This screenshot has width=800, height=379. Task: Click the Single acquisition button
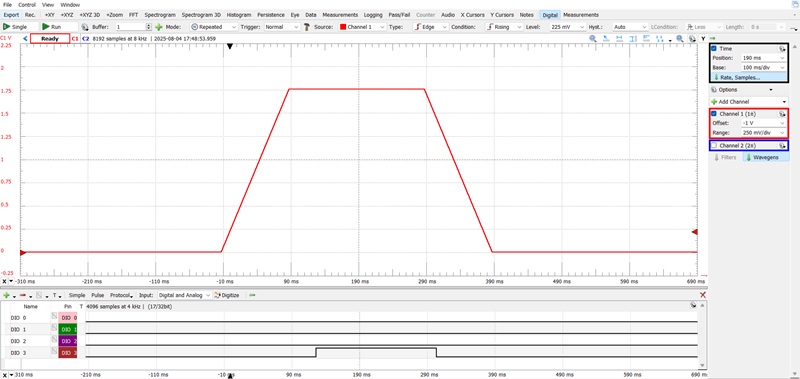pyautogui.click(x=19, y=27)
